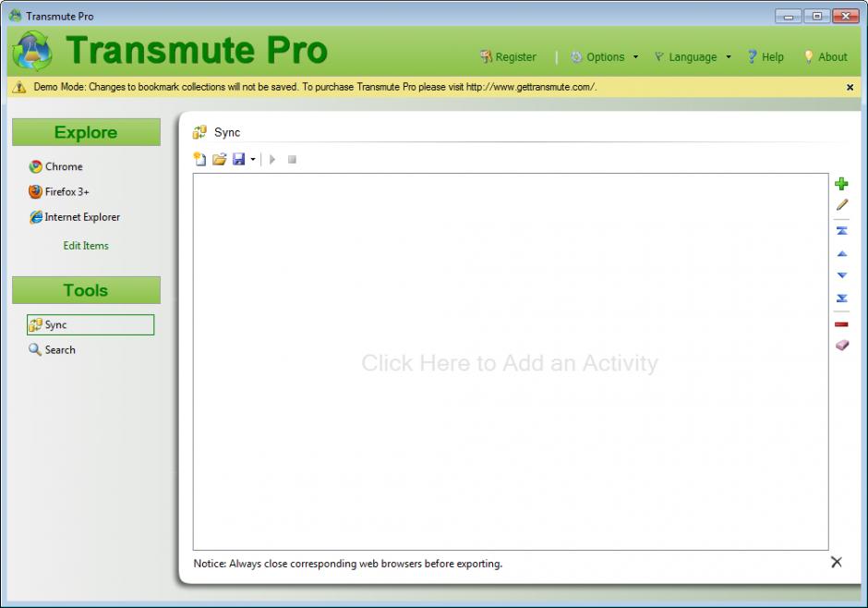Click the Transmute Pro title bar icon

[16, 16]
